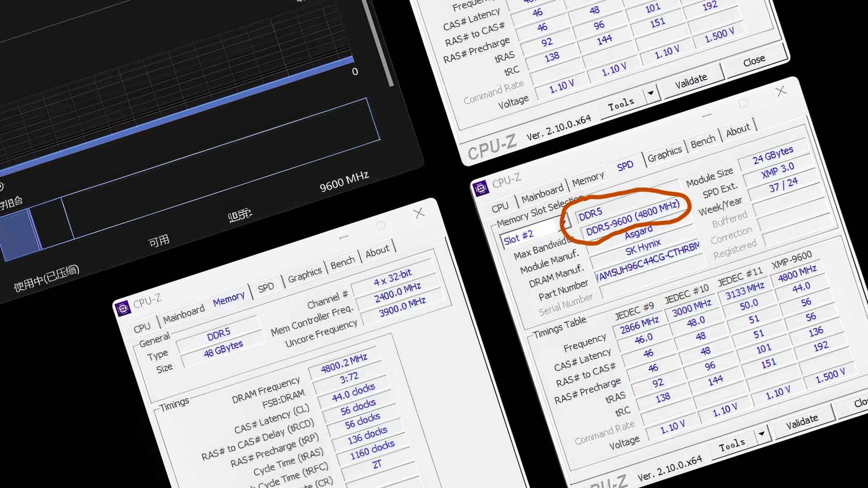Screen dimensions: 868x488
Task: Click the 2T command rate value
Action: [377, 465]
